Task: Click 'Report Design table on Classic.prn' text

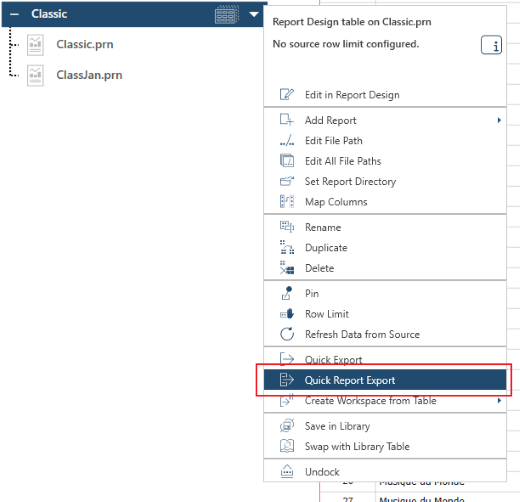Action: tap(352, 22)
